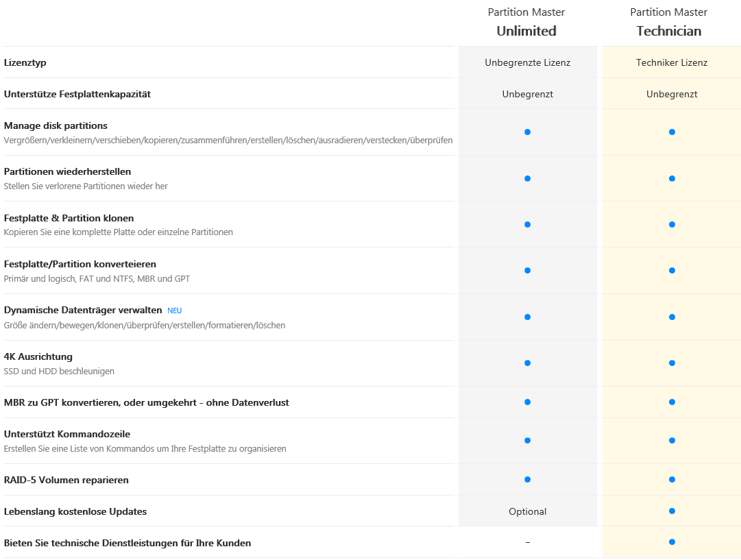Click the blue NEU badge

[174, 311]
